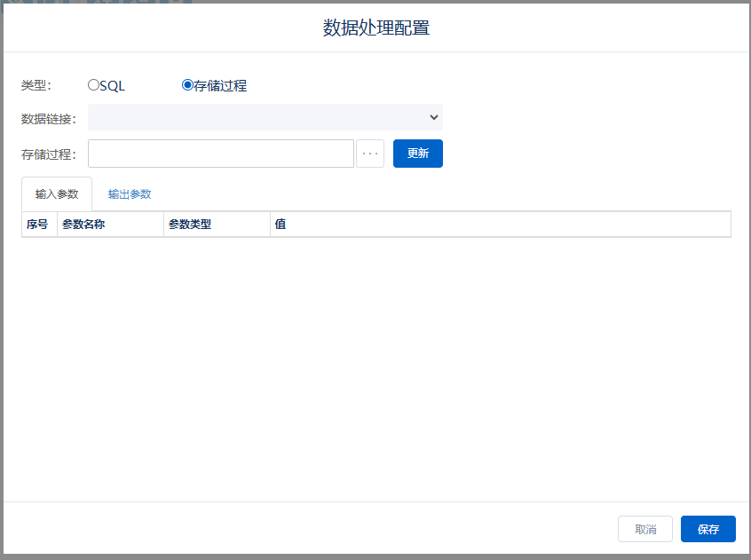Click the ellipsis browse button beside 存储过程
Viewport: 751px width, 560px height.
click(370, 154)
